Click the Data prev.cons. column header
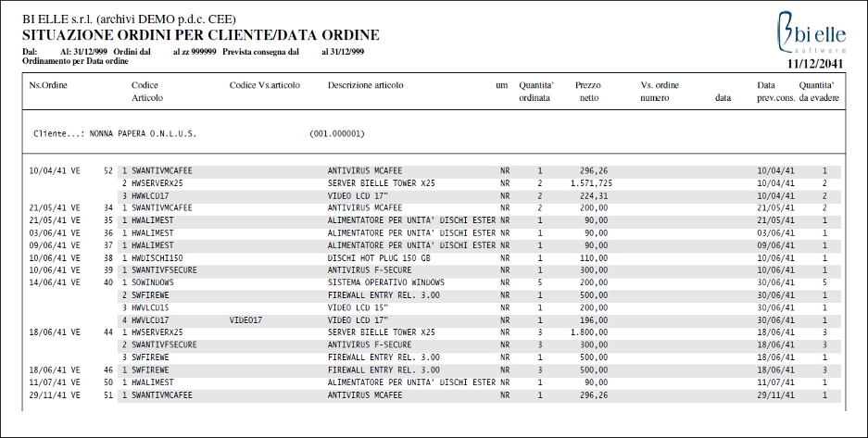This screenshot has width=868, height=438. pos(775,92)
